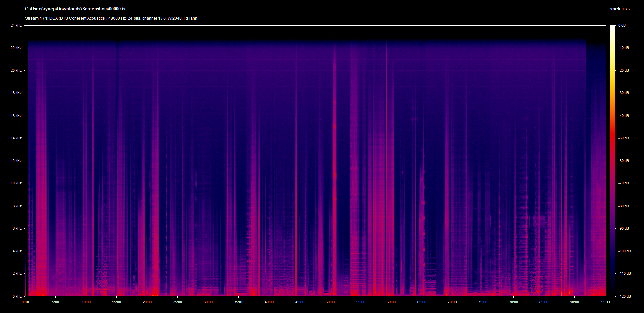Screen dimensions: 644x313
Task: Pick the 10 kHz frequency label
Action: [16, 183]
